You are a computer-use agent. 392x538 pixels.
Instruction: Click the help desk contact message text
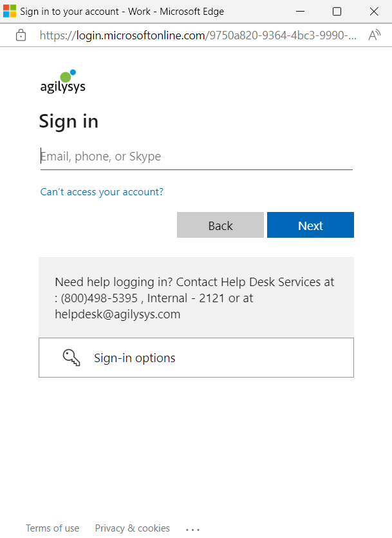pyautogui.click(x=195, y=298)
